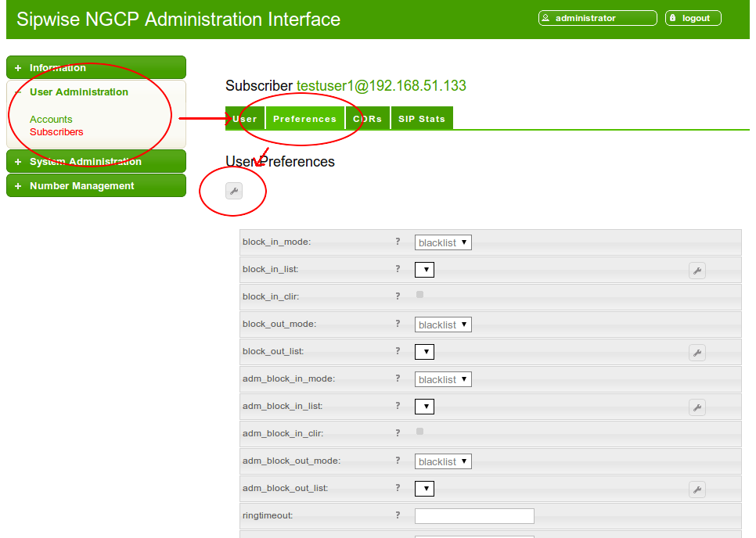
Task: Open the Accounts link in sidebar
Action: [x=51, y=119]
